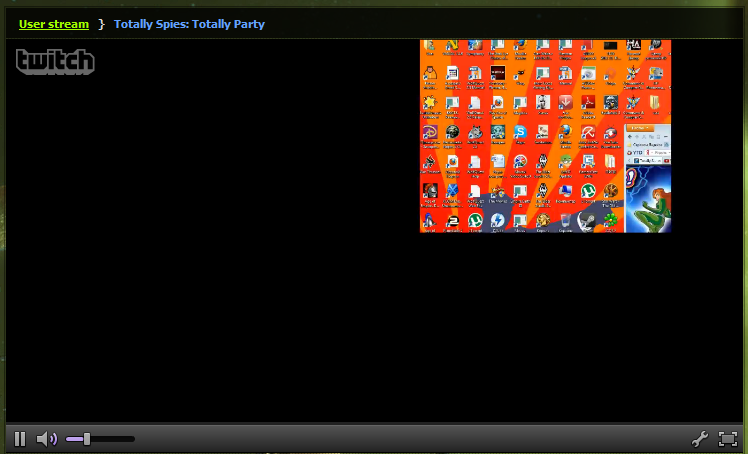
Task: Click the Twitch logo in the player
Action: [x=55, y=62]
